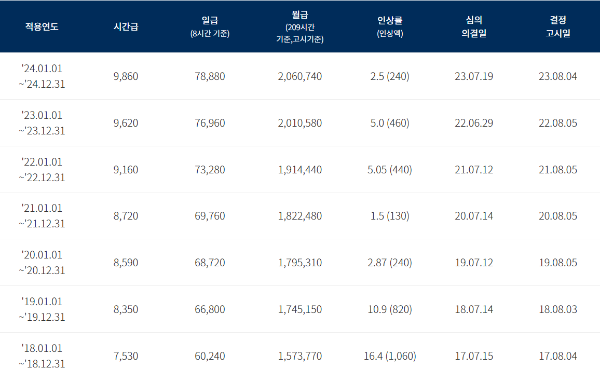The image size is (600, 377).
Task: Select announcement date 21.08.05
Action: [x=558, y=170]
